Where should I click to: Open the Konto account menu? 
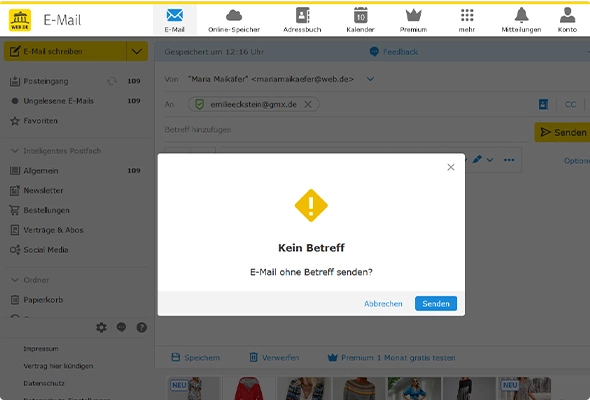coord(567,20)
